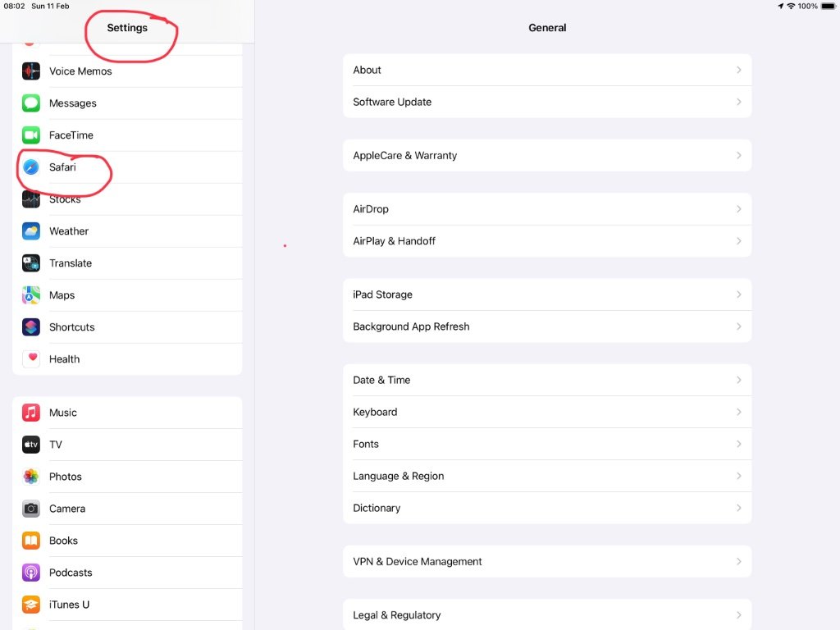Viewport: 840px width, 630px height.
Task: Expand iPad Storage chevron
Action: tap(739, 294)
